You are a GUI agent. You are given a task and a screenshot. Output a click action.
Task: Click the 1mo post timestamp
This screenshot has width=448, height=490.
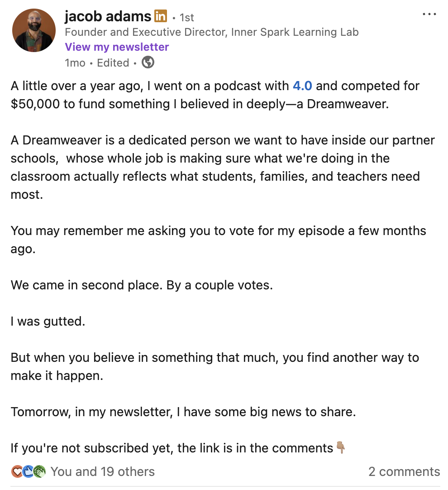point(75,63)
